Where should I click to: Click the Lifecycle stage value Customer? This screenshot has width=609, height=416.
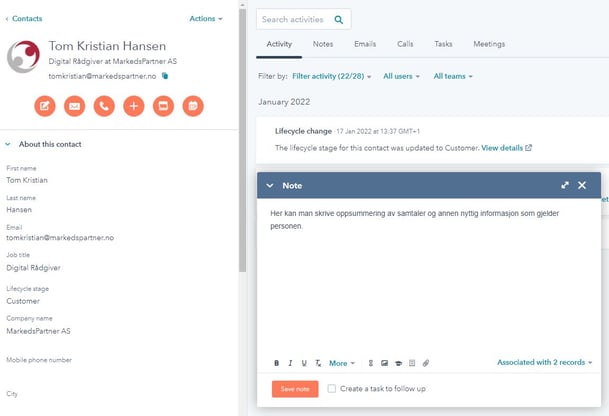pyautogui.click(x=23, y=301)
